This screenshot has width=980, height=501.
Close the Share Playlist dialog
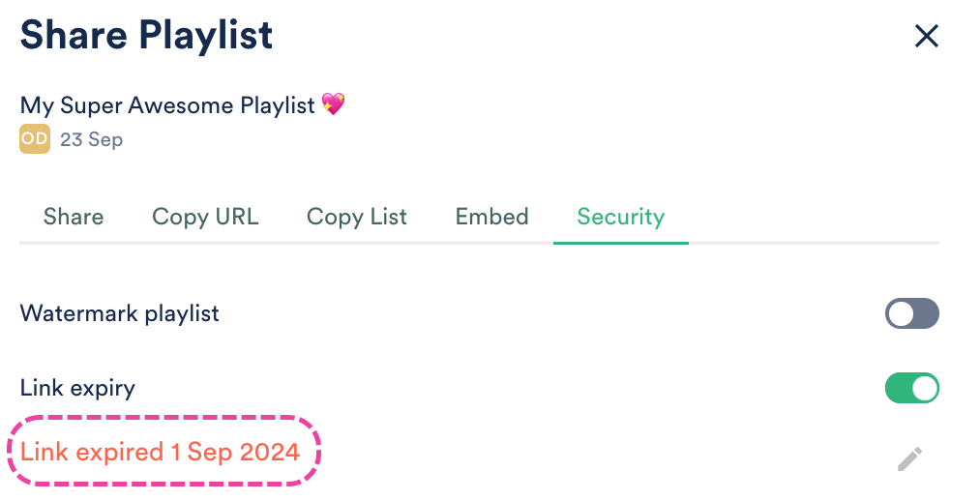(927, 37)
